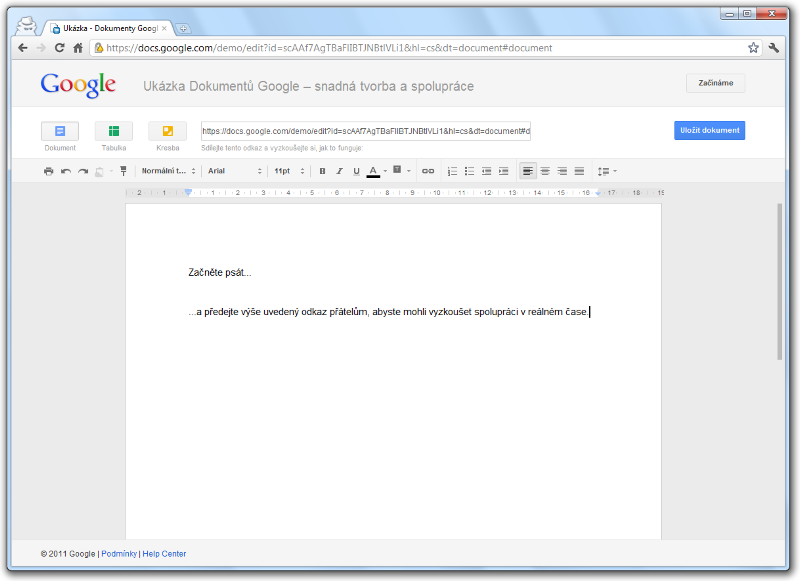800x581 pixels.
Task: Create a bulleted list
Action: tap(469, 171)
